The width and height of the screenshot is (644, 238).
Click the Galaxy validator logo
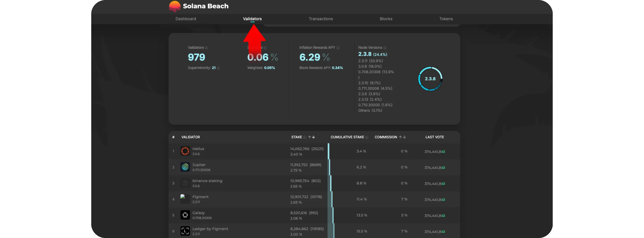point(185,215)
